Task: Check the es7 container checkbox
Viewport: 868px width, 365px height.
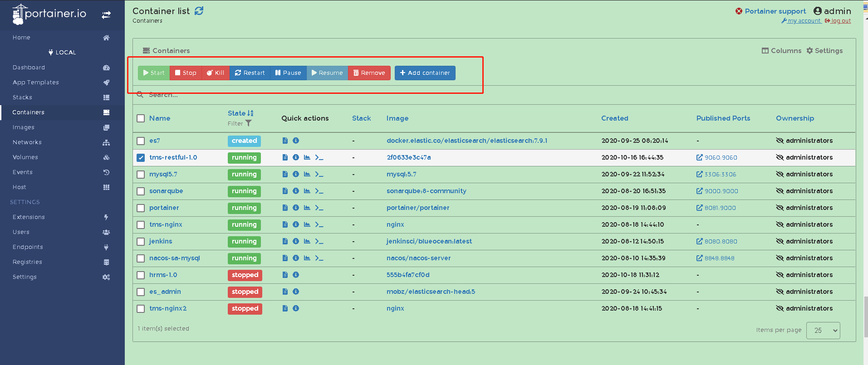Action: (141, 141)
